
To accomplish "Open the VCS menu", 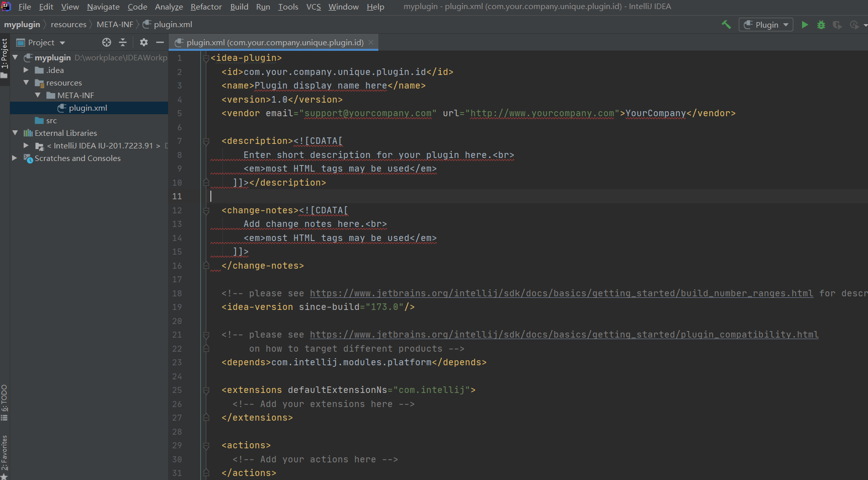I will pyautogui.click(x=313, y=7).
